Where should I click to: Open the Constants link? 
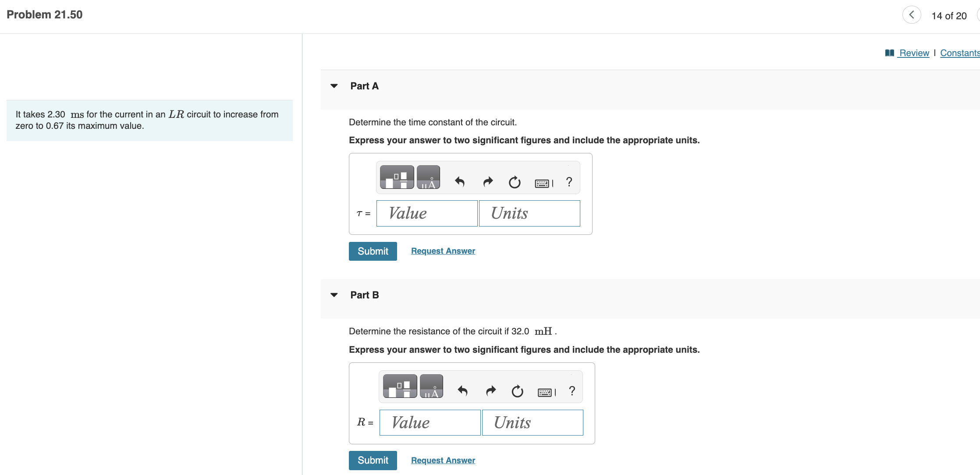(x=959, y=53)
